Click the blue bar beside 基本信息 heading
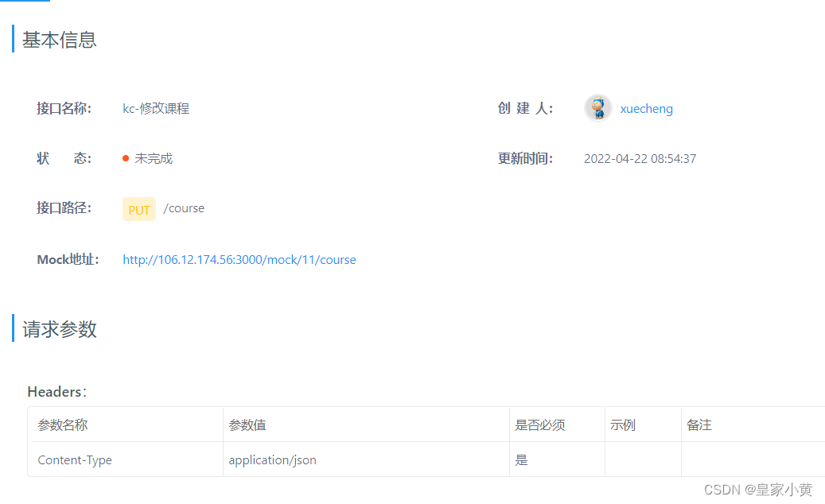Screen dimensions: 825x504 12,39
